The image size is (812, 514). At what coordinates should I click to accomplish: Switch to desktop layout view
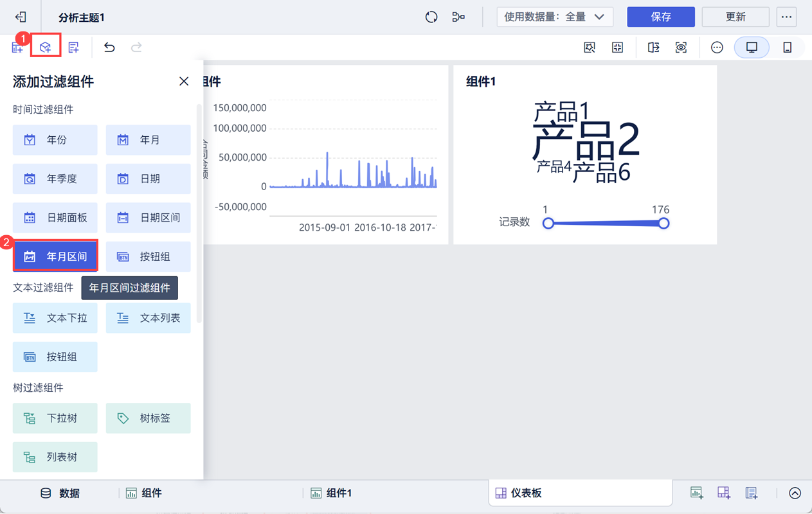click(x=752, y=48)
